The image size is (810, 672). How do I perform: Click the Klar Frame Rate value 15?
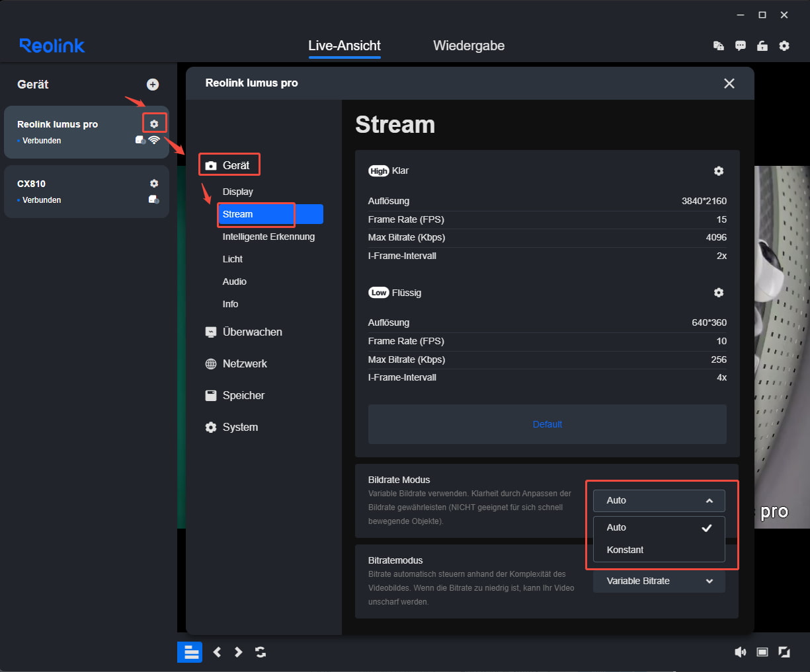click(721, 219)
